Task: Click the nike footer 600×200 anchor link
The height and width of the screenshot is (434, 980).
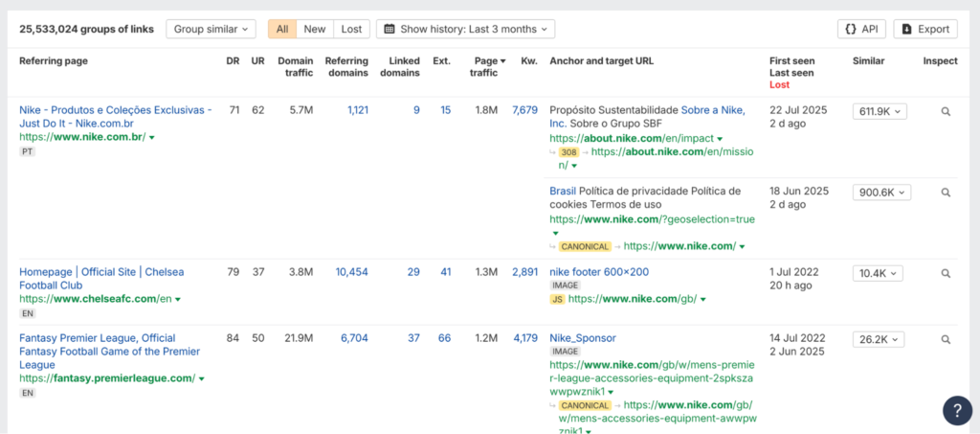Action: [599, 272]
